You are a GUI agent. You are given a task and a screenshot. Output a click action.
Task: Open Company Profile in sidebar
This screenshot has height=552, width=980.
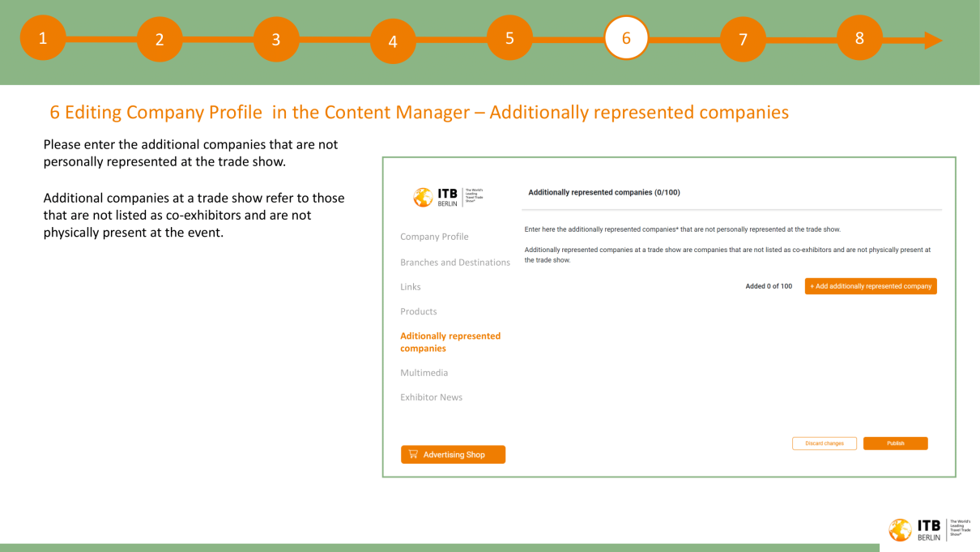434,237
